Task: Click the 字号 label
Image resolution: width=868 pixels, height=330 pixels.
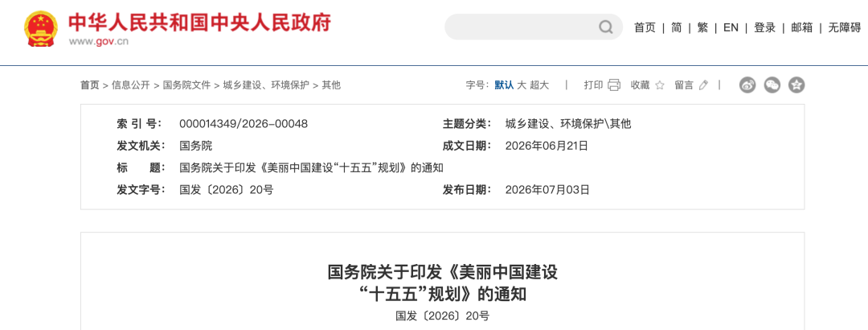Action: pyautogui.click(x=477, y=85)
